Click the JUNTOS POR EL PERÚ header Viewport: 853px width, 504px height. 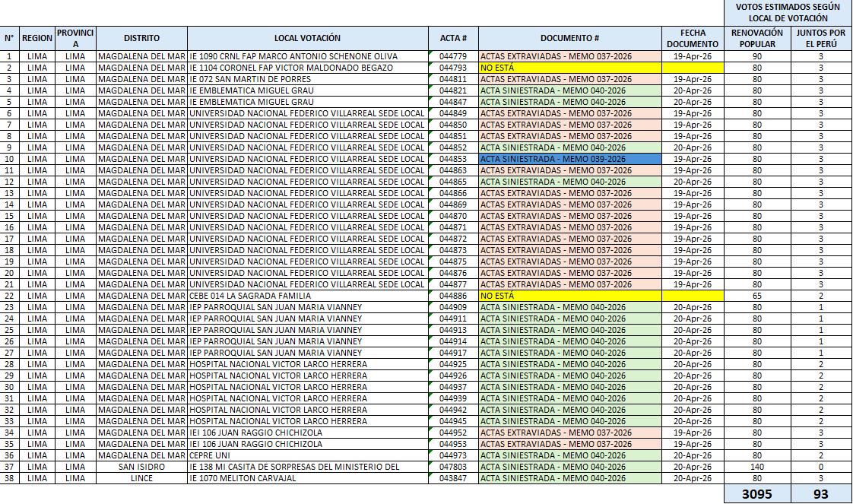(x=821, y=38)
